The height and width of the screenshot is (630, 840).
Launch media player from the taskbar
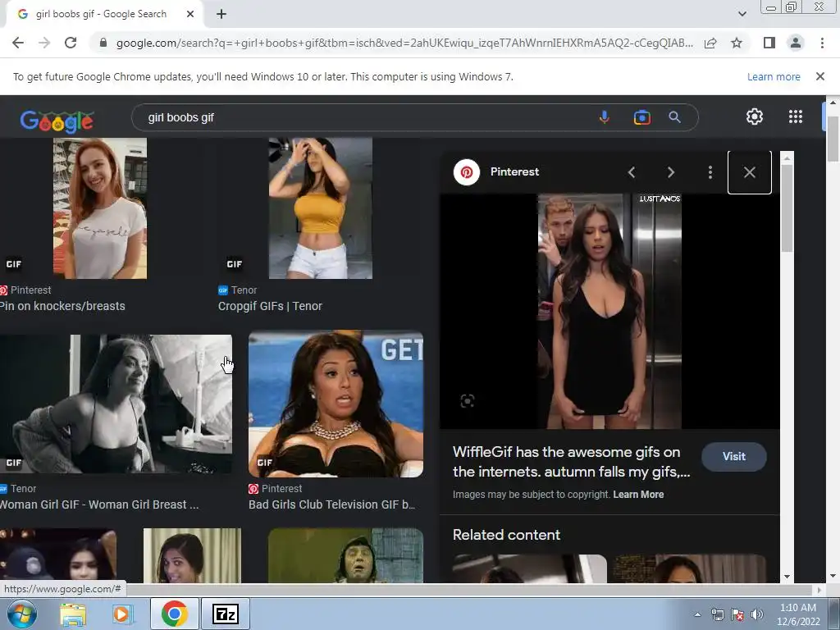122,614
